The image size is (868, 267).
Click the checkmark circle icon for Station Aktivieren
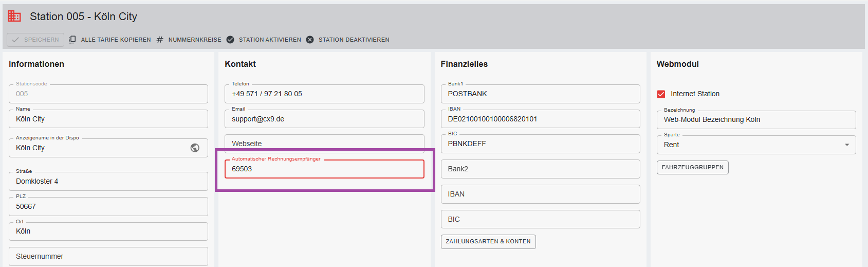[x=230, y=40]
